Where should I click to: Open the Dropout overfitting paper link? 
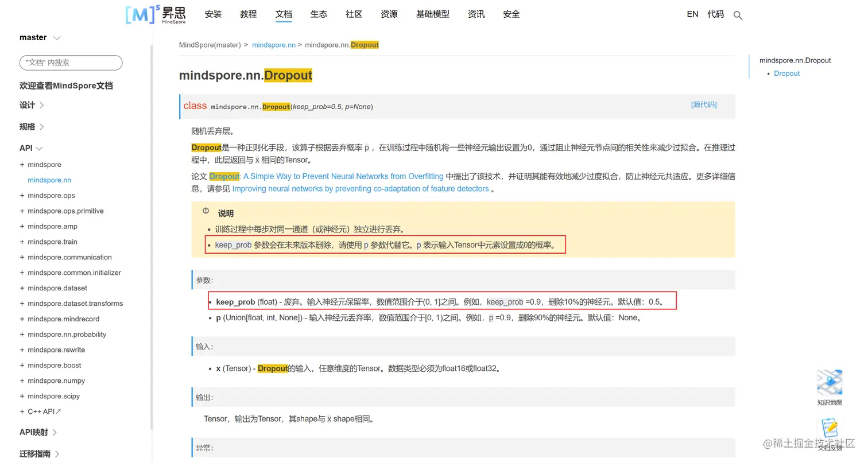point(326,176)
